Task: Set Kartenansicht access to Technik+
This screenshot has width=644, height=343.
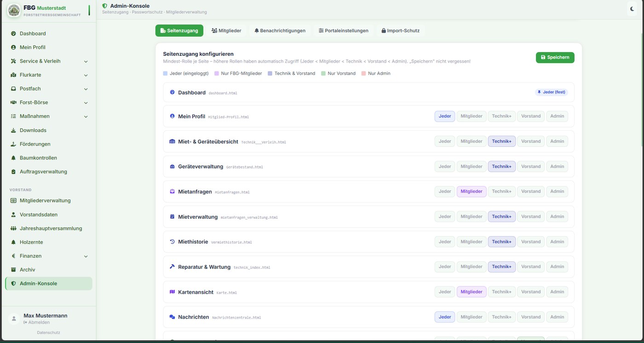Action: tap(502, 292)
